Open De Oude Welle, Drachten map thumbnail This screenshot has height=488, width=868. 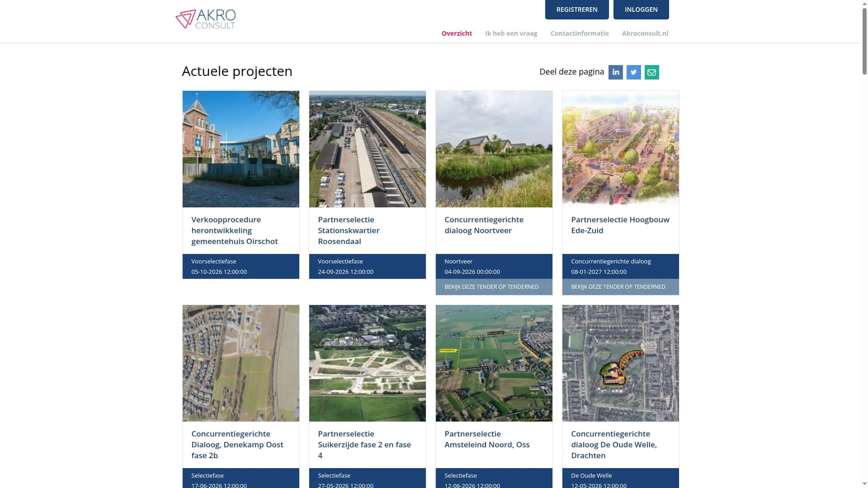coord(621,363)
